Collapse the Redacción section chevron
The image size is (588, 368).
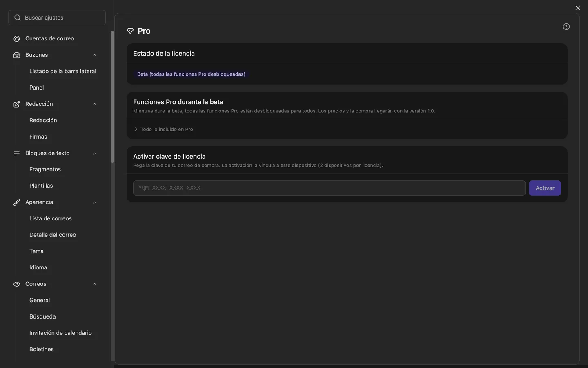(x=95, y=104)
